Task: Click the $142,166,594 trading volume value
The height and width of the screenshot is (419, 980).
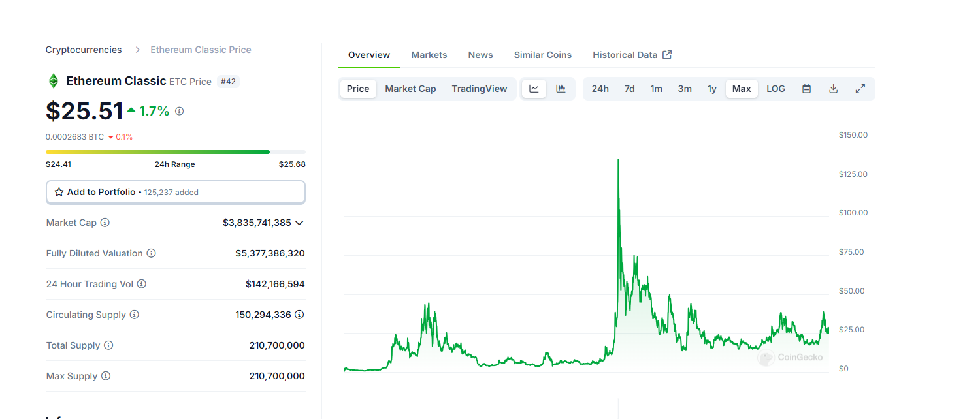Action: [275, 284]
